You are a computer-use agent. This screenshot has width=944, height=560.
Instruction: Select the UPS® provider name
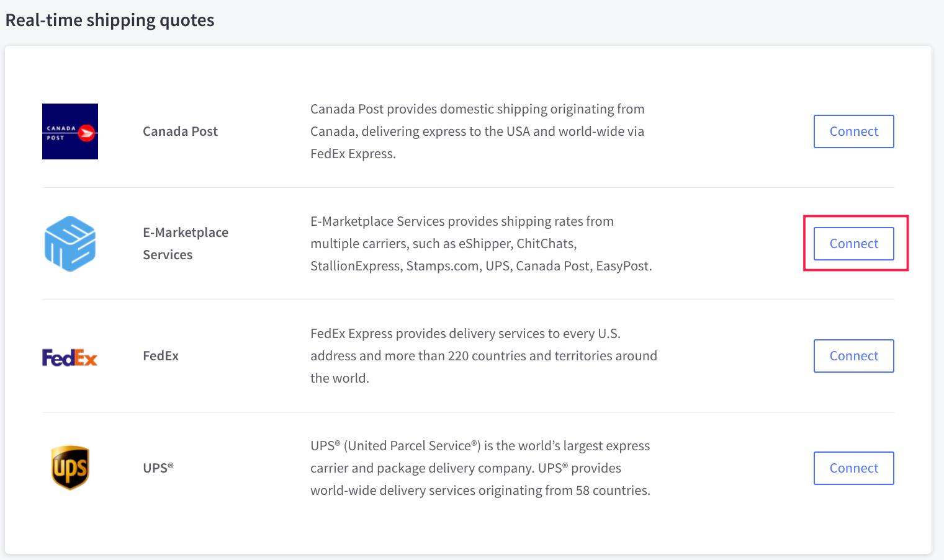pyautogui.click(x=158, y=468)
